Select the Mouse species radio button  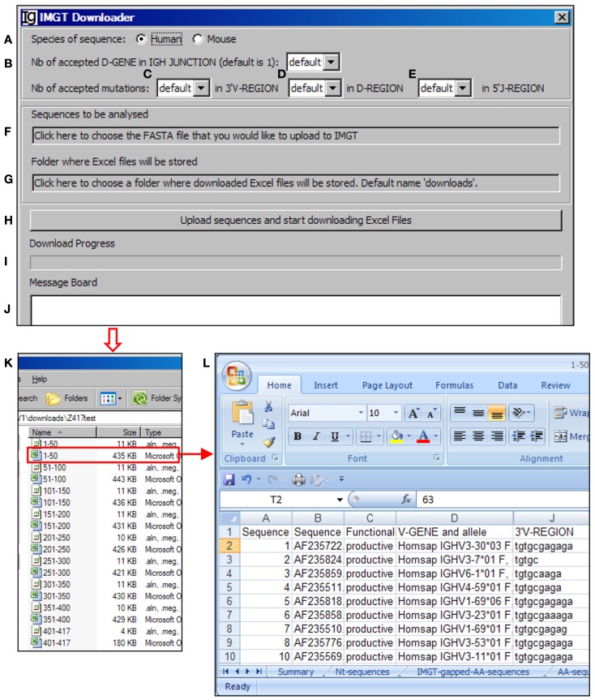pos(197,39)
